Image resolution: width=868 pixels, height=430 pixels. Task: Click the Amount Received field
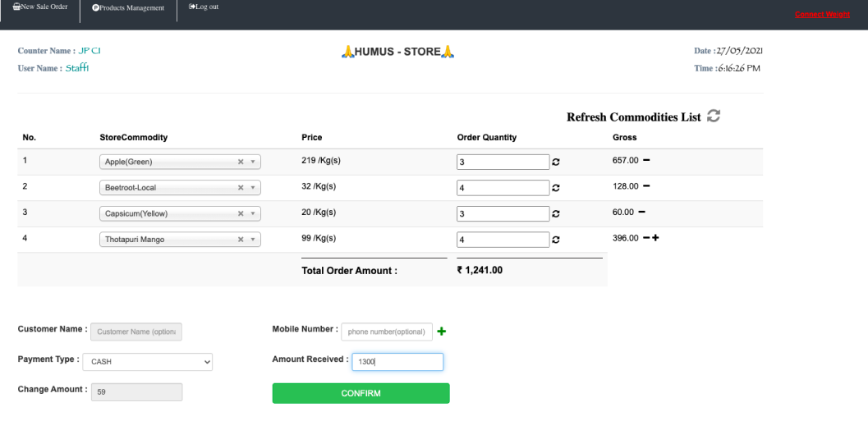click(397, 362)
